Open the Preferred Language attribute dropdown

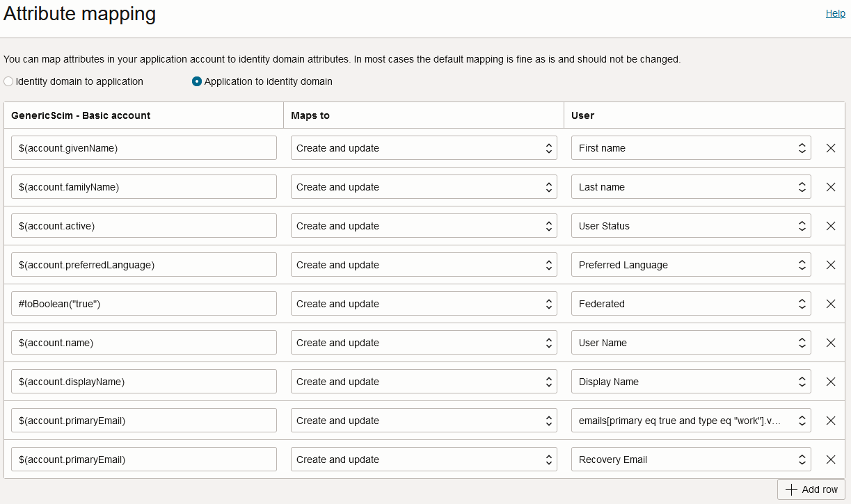point(691,265)
